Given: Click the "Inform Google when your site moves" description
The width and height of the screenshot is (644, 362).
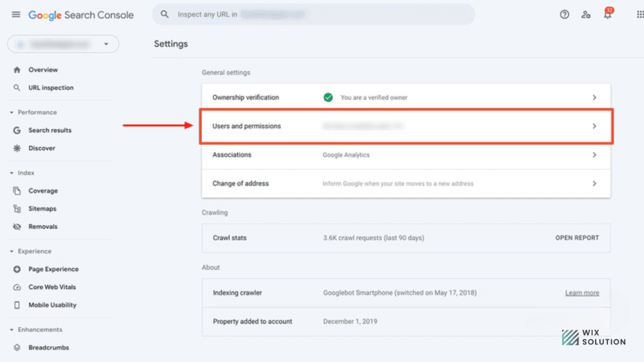Looking at the screenshot, I should coord(398,184).
